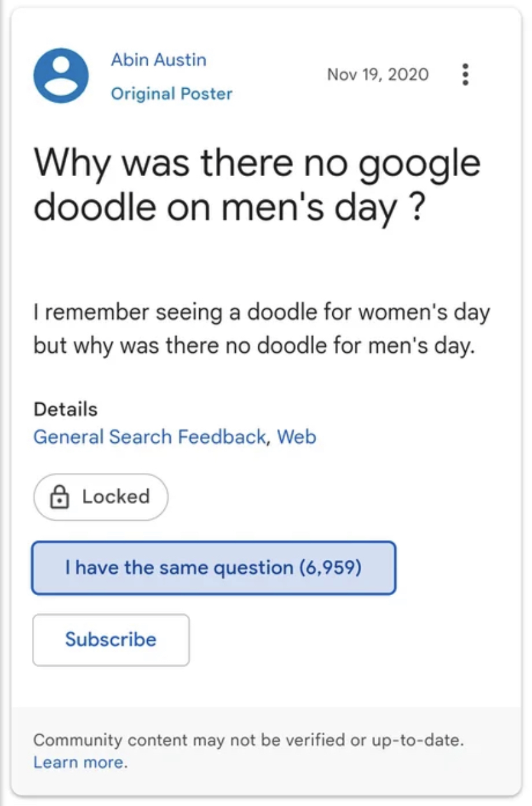Click the padlock icon in Locked badge

pyautogui.click(x=59, y=497)
